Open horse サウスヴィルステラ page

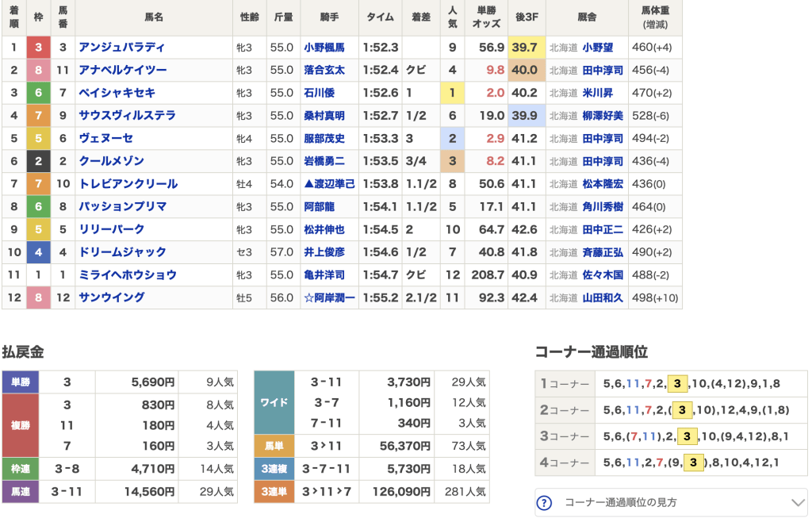tap(128, 116)
